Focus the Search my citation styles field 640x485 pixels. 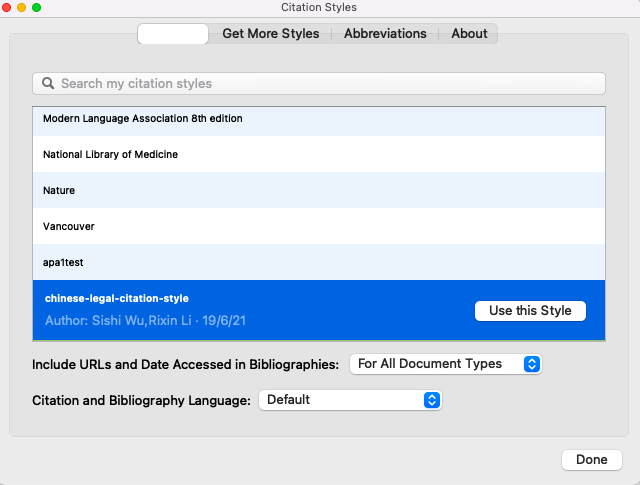319,84
